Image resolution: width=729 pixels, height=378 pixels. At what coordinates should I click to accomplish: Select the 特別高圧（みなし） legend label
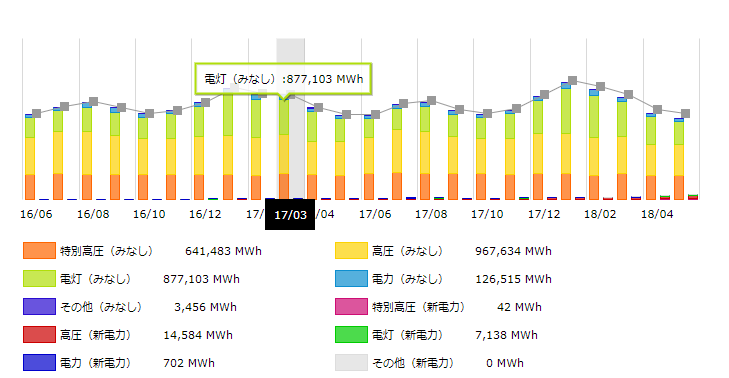click(x=106, y=251)
